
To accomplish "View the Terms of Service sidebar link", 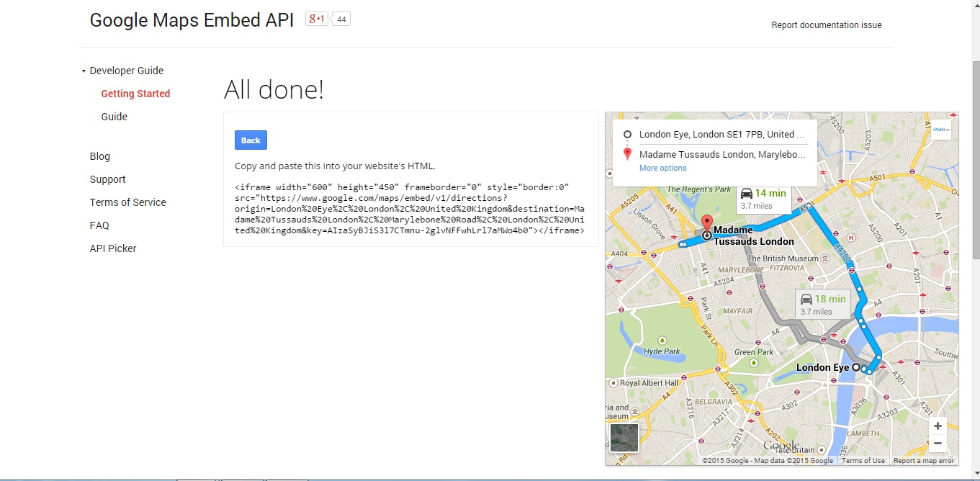I will coord(127,202).
